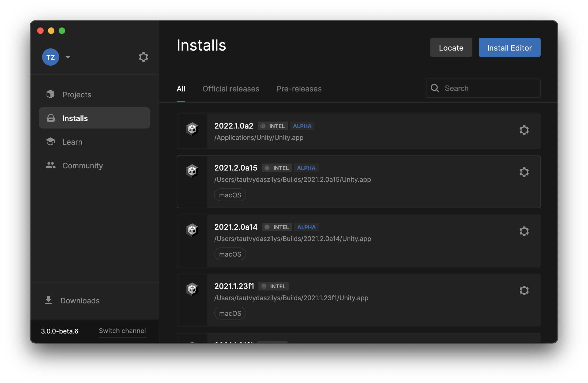Click macOS module chip under 2021.2.0a15
This screenshot has height=383, width=588.
pos(230,195)
